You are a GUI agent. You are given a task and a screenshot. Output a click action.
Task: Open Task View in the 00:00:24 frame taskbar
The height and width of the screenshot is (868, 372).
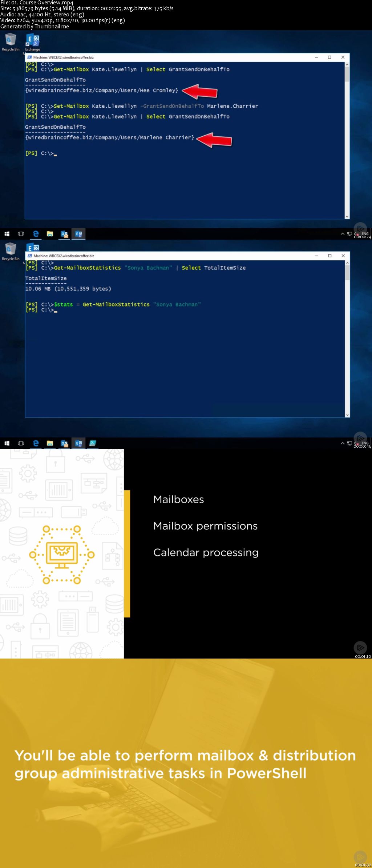pos(21,234)
